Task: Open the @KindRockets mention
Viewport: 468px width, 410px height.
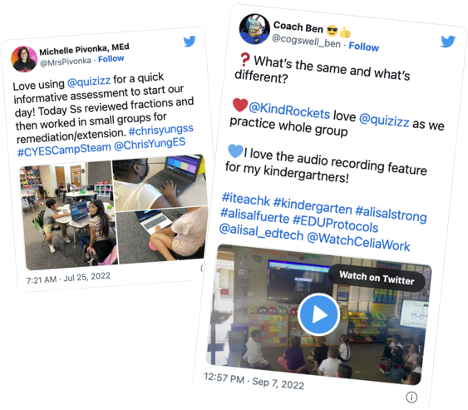Action: point(289,110)
